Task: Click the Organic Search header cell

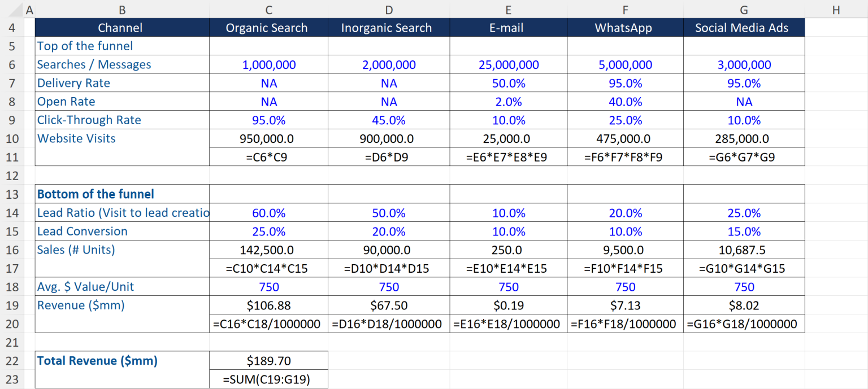Action: pos(268,27)
